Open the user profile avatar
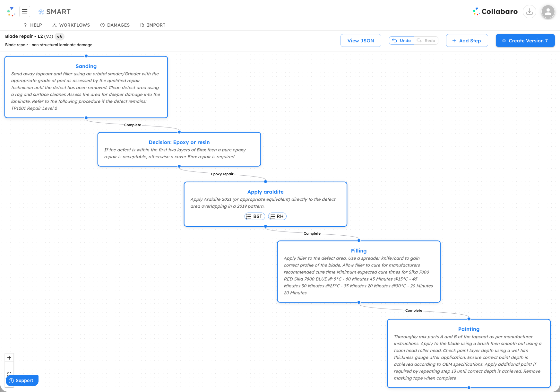Viewport: 560px width, 392px height. coord(548,12)
